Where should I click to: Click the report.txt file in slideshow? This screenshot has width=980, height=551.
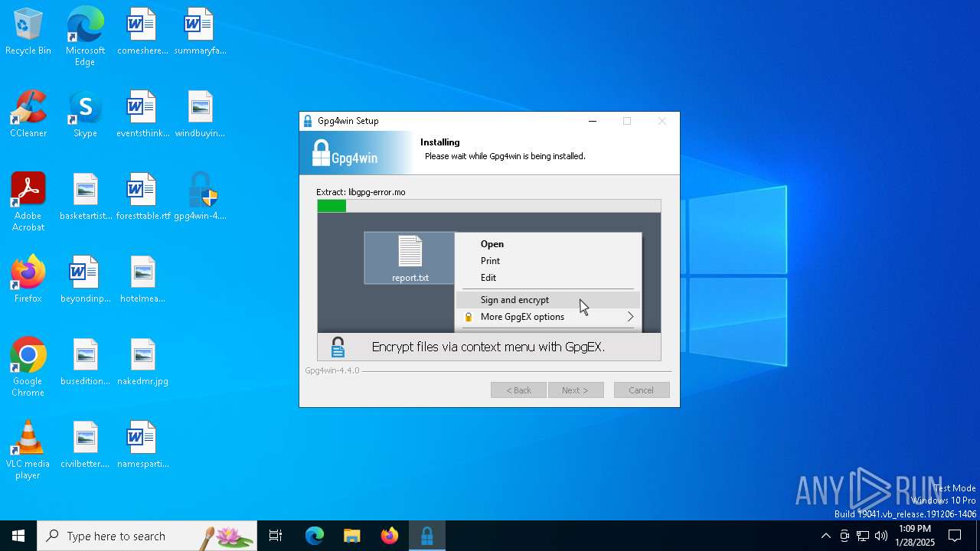tap(410, 259)
